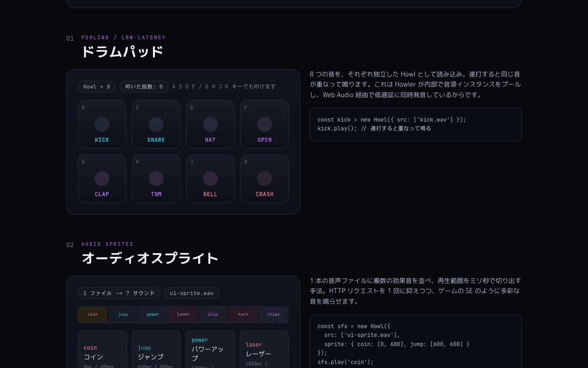This screenshot has height=368, width=588.
Task: Select the blip segment in sprite strip
Action: [x=213, y=315]
